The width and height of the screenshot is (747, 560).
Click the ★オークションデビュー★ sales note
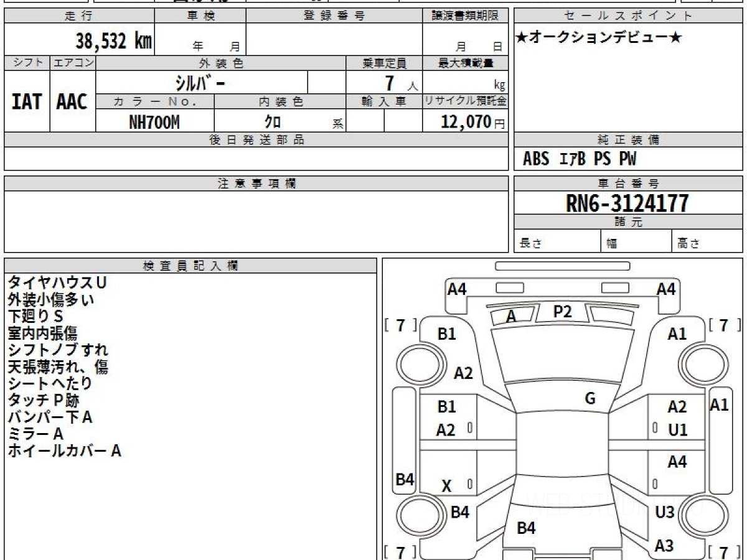coord(599,38)
